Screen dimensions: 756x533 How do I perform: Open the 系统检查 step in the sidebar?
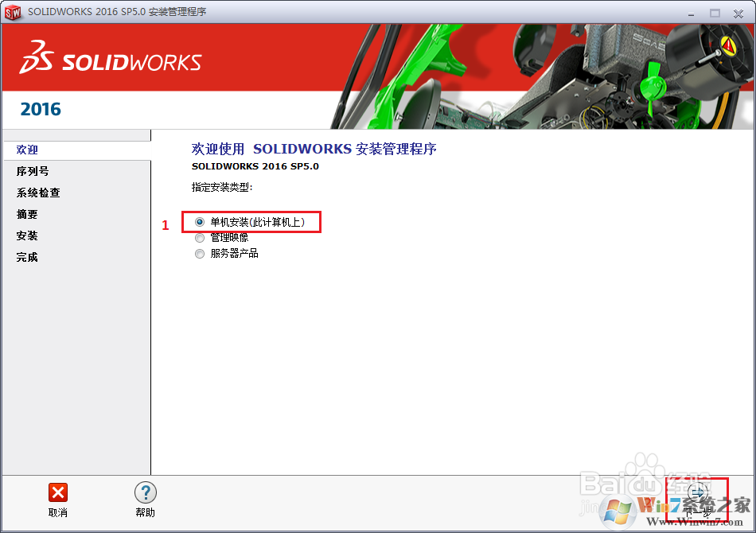[x=37, y=193]
